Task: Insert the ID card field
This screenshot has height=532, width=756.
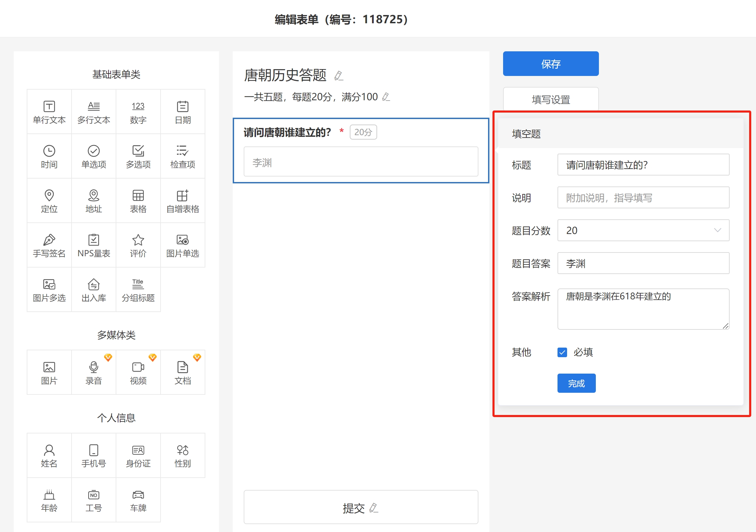Action: 138,455
